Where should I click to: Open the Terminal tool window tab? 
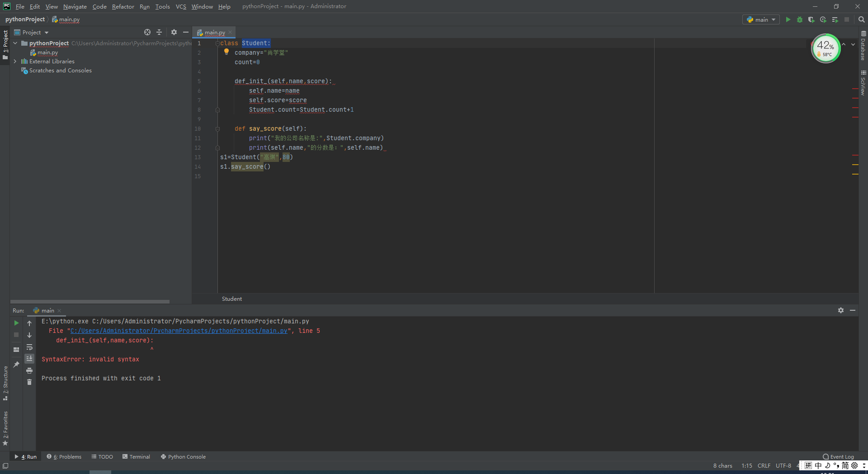pyautogui.click(x=136, y=456)
